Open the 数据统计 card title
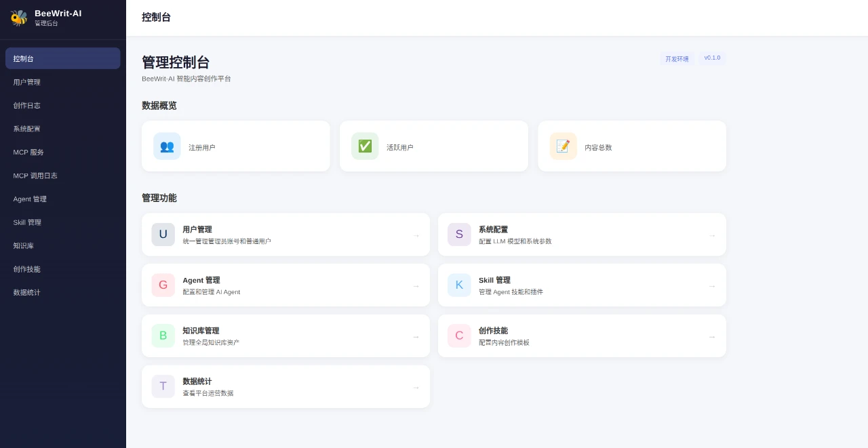 tap(197, 382)
